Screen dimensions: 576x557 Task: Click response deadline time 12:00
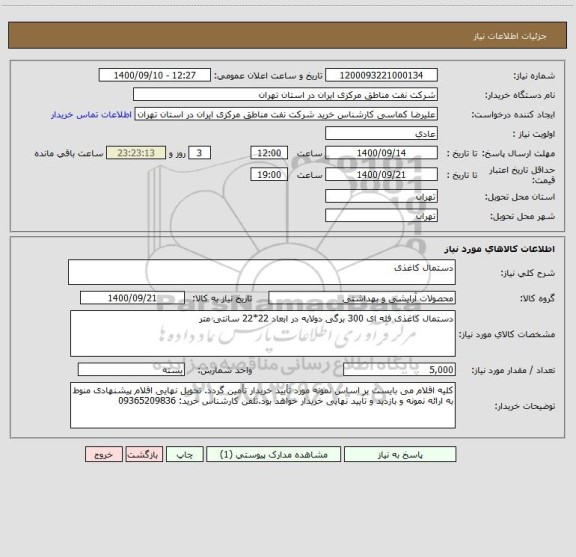tap(269, 153)
